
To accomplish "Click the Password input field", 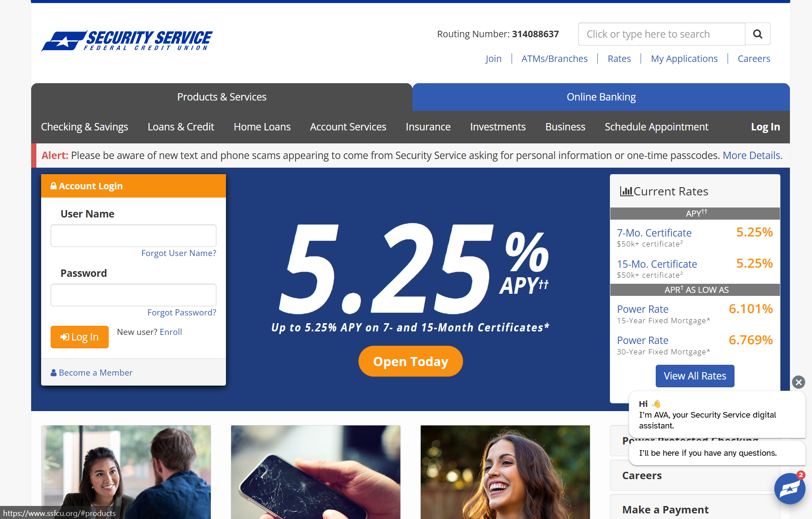I will click(x=133, y=295).
